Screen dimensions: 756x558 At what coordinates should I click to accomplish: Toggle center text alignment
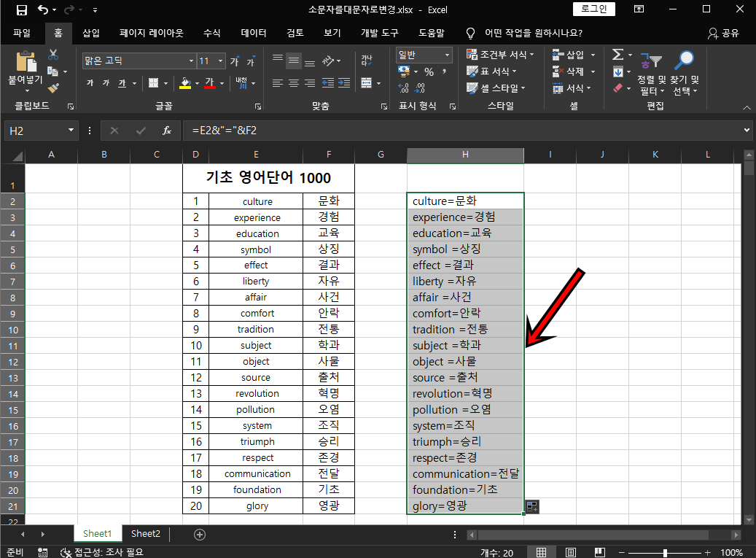point(294,83)
